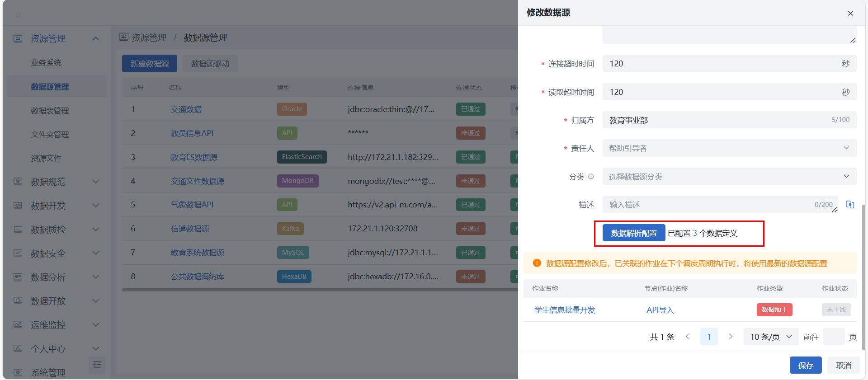Viewport: 868px width, 380px height.
Task: Collapse the sidebar with the fold icon
Action: (97, 365)
